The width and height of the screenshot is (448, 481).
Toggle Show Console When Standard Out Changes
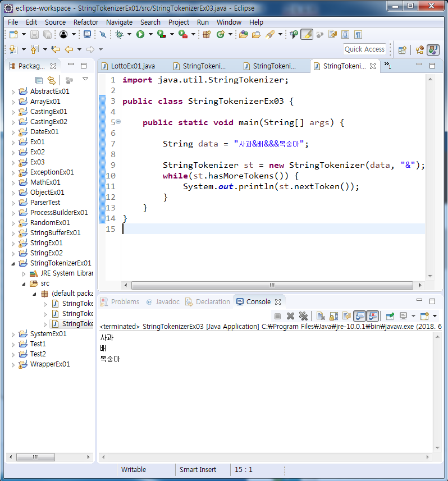point(360,316)
